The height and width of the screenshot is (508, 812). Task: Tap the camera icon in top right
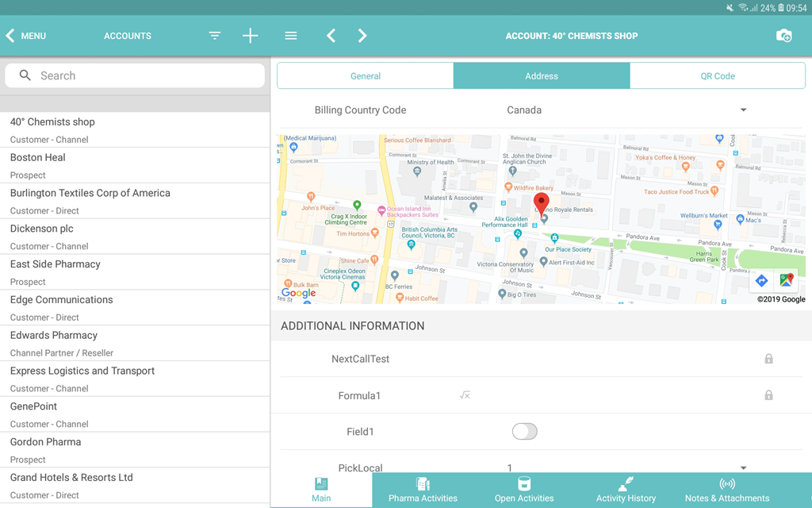pyautogui.click(x=783, y=36)
